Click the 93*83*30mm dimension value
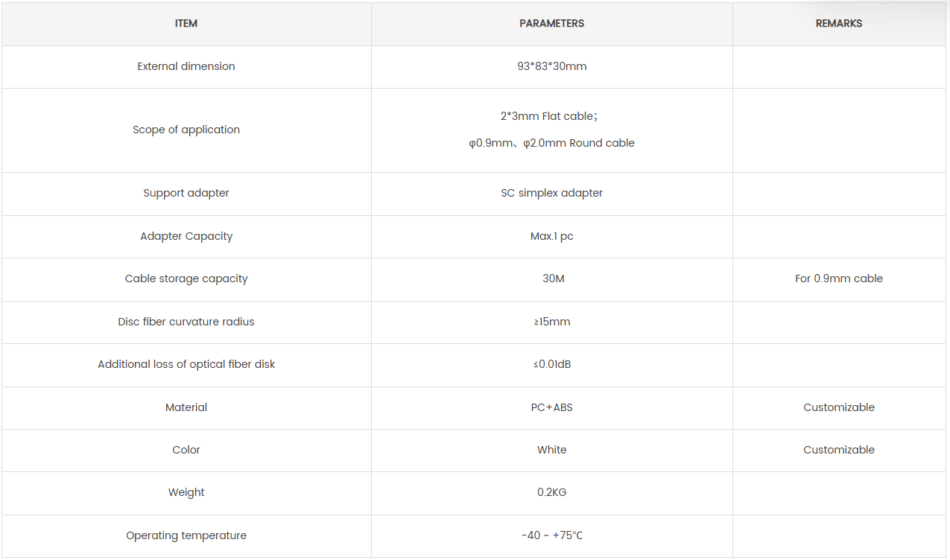Screen dimensions: 950x560 [552, 66]
